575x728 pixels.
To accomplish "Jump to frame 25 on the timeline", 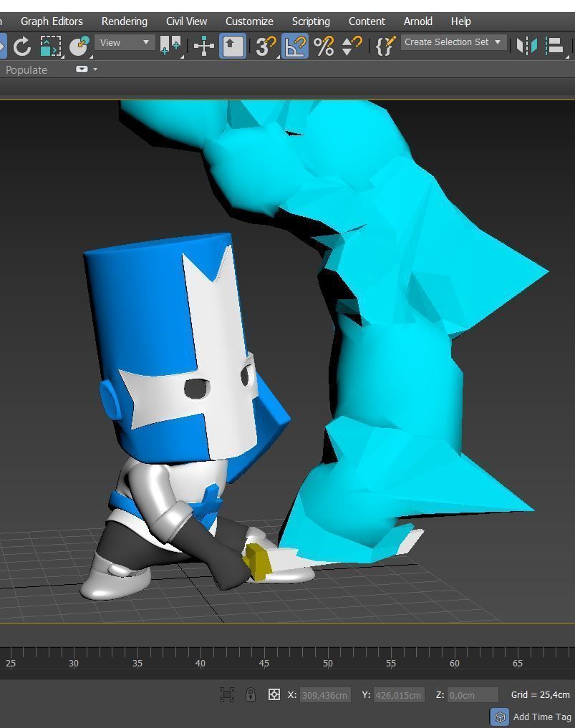I will (11, 664).
